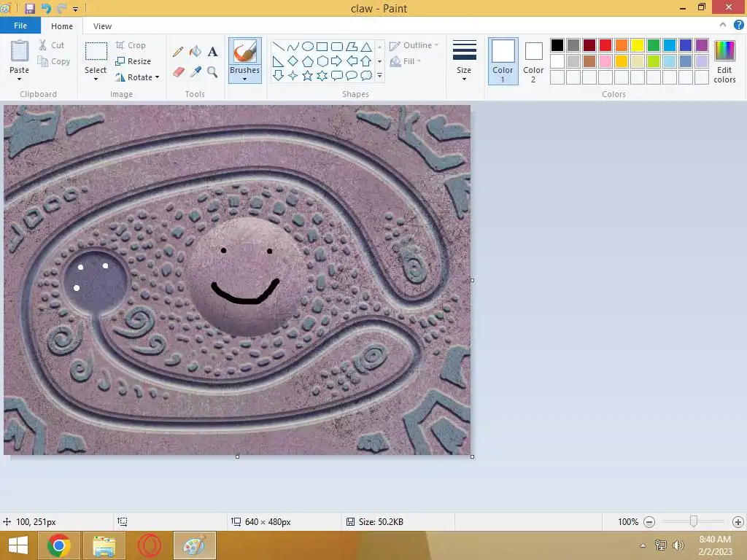747x560 pixels.
Task: Pick the Eraser tool
Action: 178,72
